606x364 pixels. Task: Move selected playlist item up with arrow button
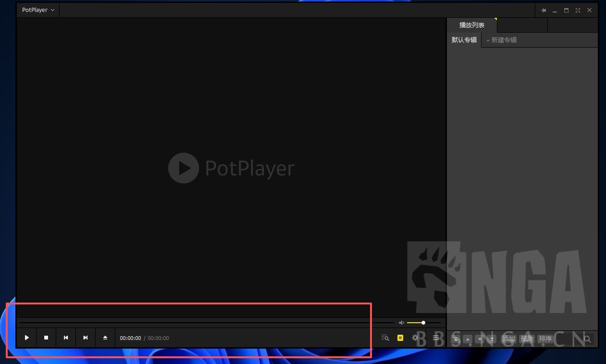coord(468,339)
